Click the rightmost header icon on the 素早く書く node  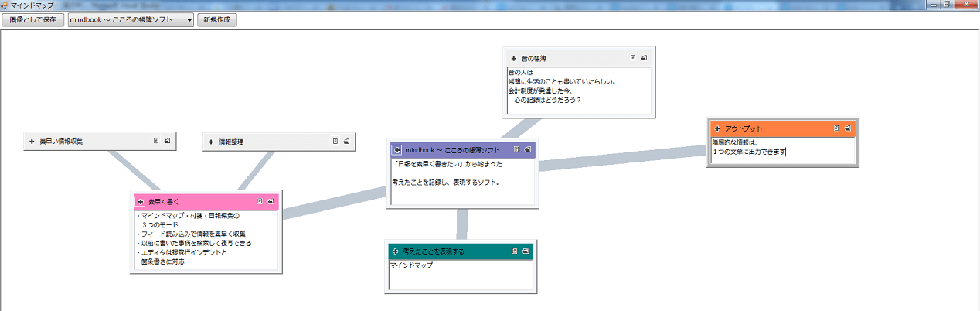pyautogui.click(x=271, y=201)
